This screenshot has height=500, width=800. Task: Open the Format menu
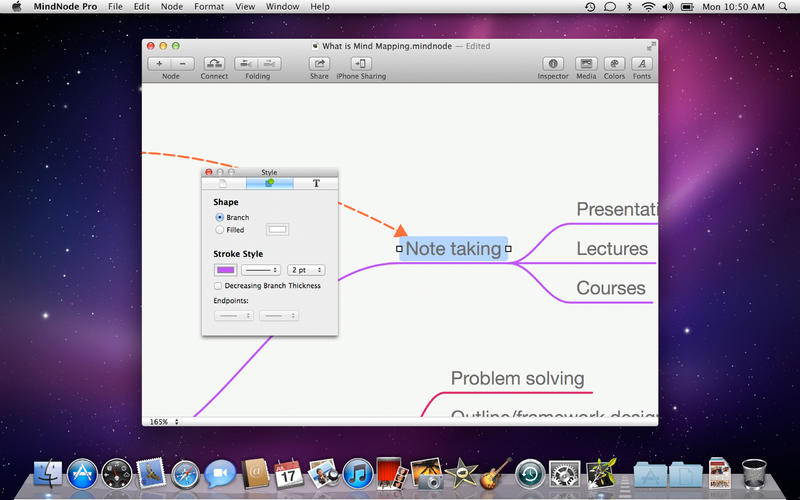point(209,7)
